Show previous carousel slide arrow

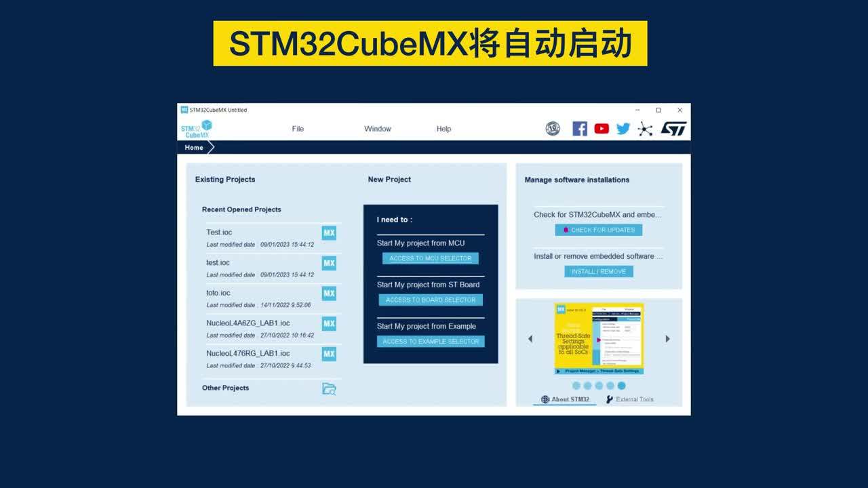[530, 339]
